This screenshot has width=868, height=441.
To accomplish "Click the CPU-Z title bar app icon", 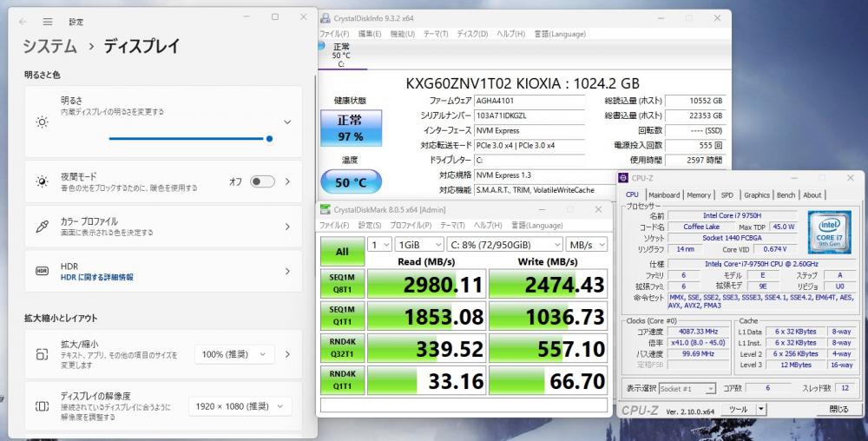I will pos(624,178).
